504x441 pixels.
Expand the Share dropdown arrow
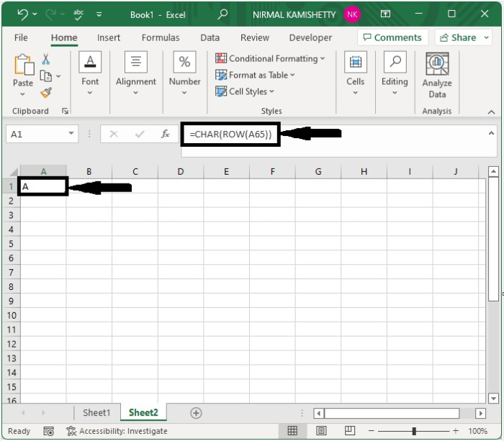(x=487, y=37)
